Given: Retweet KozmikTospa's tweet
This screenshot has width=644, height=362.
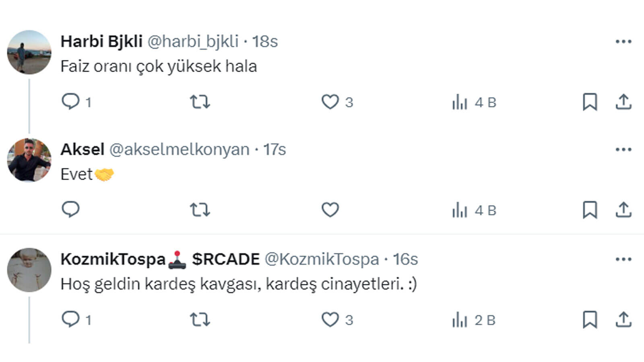Looking at the screenshot, I should tap(200, 319).
